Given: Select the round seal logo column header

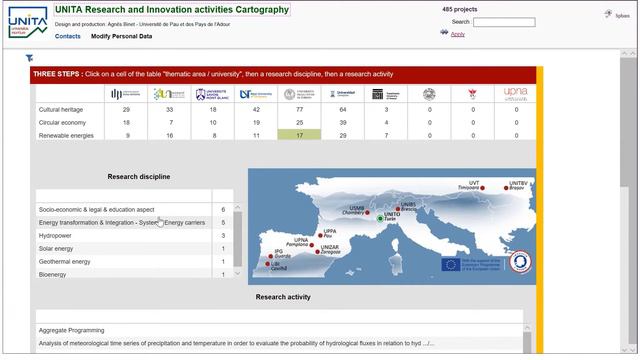Looking at the screenshot, I should (429, 94).
